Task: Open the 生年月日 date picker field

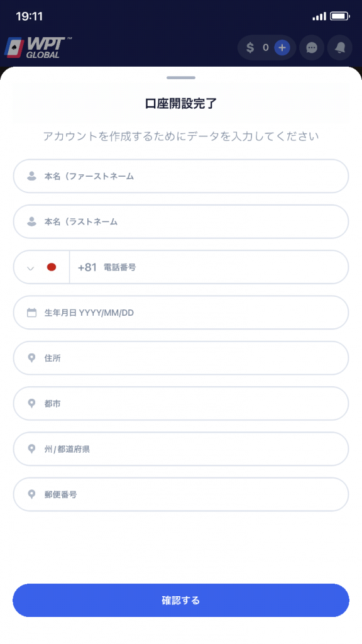Action: pyautogui.click(x=181, y=313)
